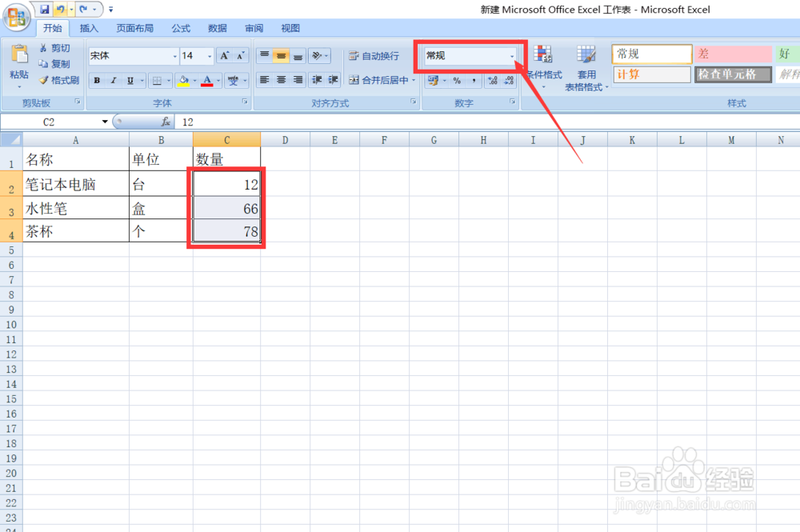The image size is (800, 532).
Task: Click 合并后居中 merge and center
Action: 378,80
